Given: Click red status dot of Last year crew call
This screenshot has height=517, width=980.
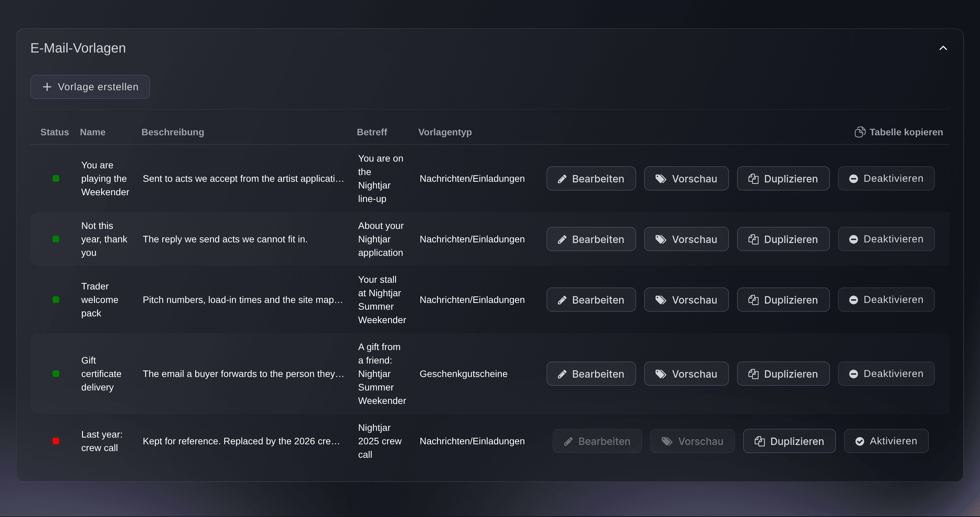Looking at the screenshot, I should [56, 441].
